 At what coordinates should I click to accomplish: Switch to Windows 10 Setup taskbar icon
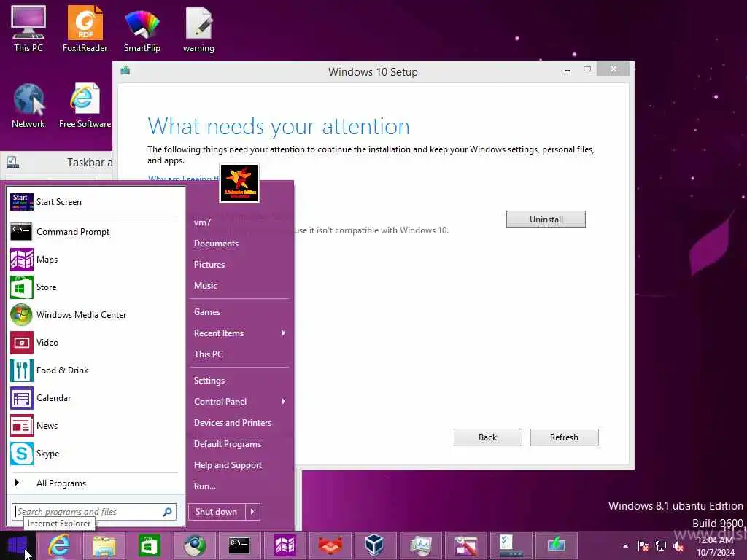555,545
